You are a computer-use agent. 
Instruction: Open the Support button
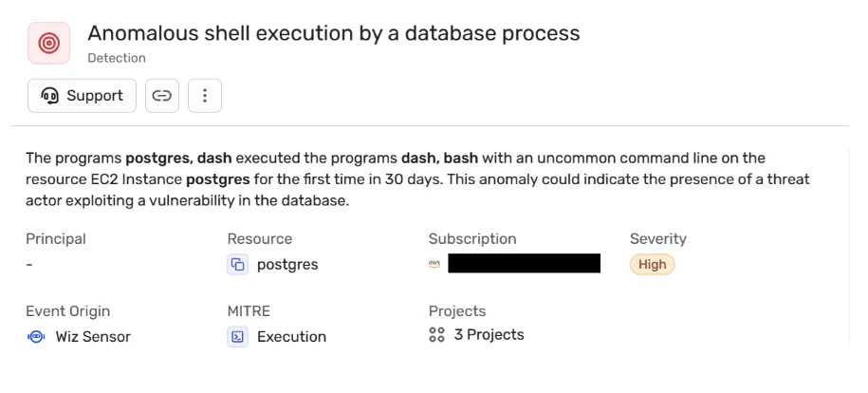[x=82, y=96]
